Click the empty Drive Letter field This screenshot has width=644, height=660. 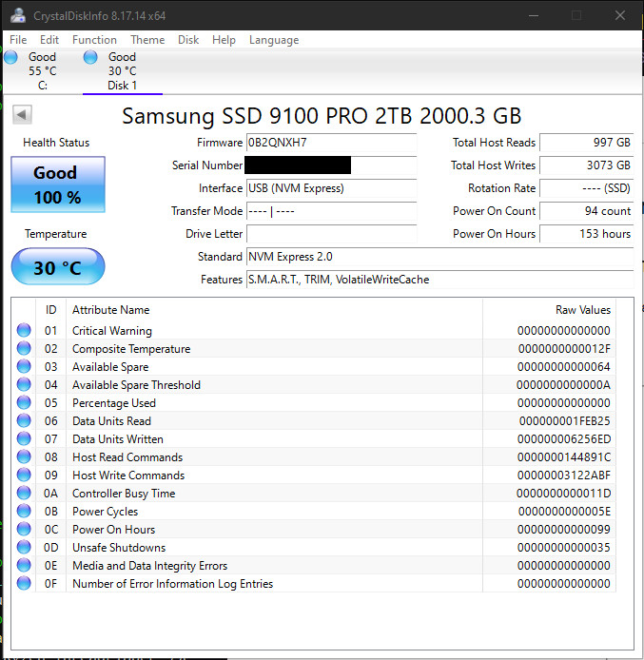click(x=331, y=234)
